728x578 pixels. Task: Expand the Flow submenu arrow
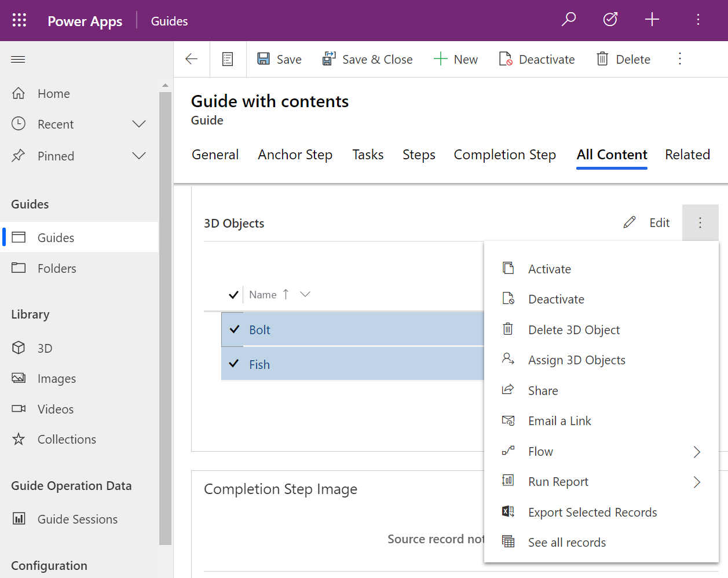[697, 452]
